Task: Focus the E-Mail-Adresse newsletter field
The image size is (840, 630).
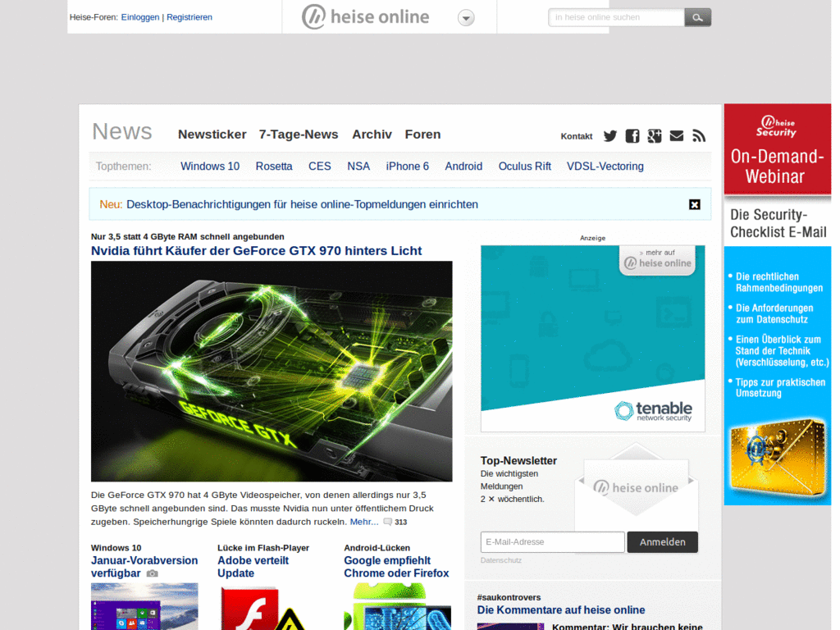Action: (552, 542)
